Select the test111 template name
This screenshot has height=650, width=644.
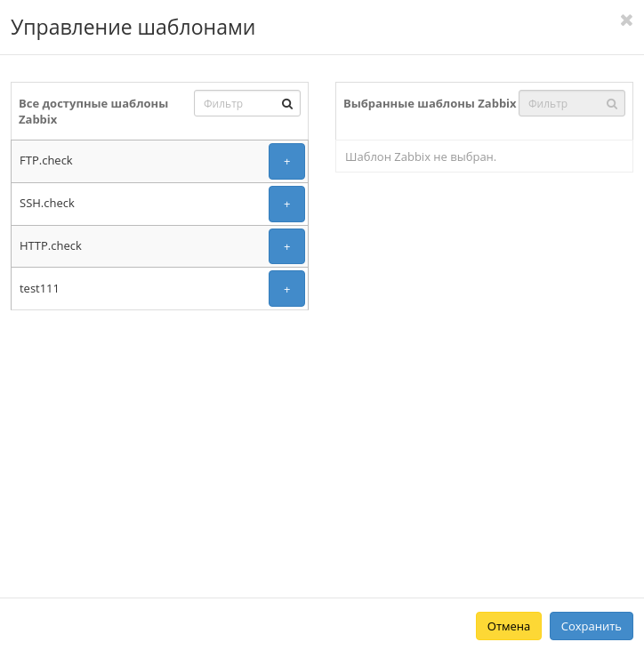click(39, 288)
